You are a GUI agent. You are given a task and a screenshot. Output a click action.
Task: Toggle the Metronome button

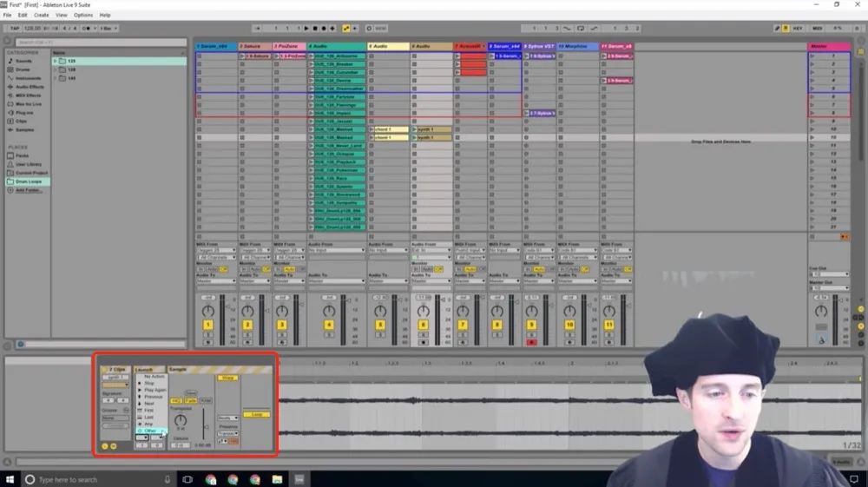coord(86,29)
